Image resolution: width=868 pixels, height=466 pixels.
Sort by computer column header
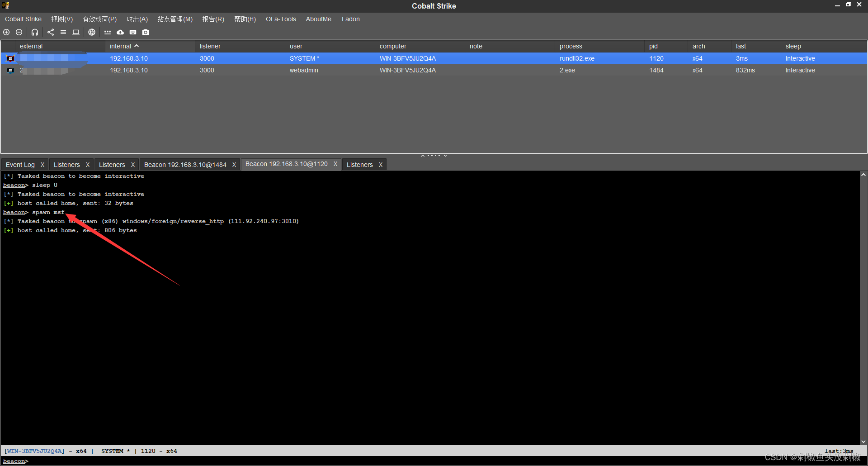click(x=420, y=46)
